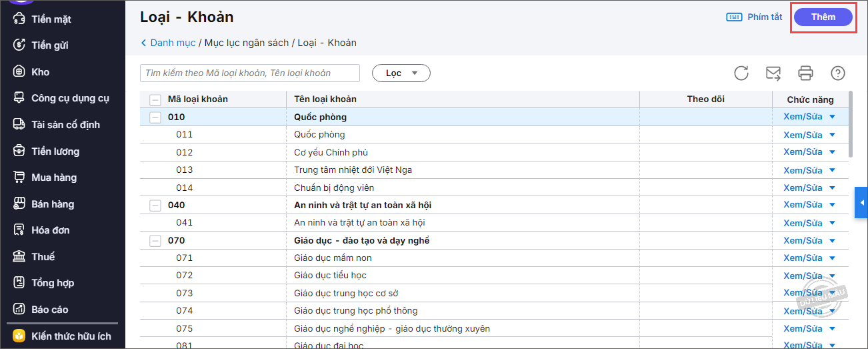The width and height of the screenshot is (868, 349).
Task: Click the Kho warehouse sidebar icon
Action: (19, 72)
